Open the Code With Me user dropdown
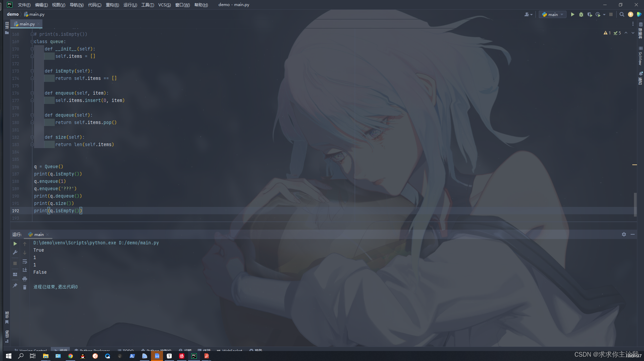Image resolution: width=644 pixels, height=361 pixels. click(x=528, y=14)
